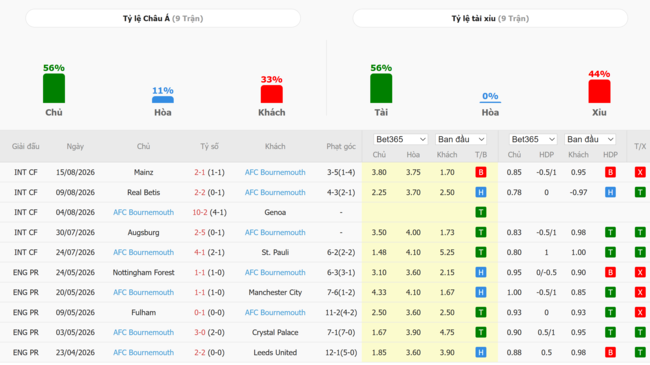Click the Giải đấu column header
Viewport: 650px width, 365px height.
(26, 146)
